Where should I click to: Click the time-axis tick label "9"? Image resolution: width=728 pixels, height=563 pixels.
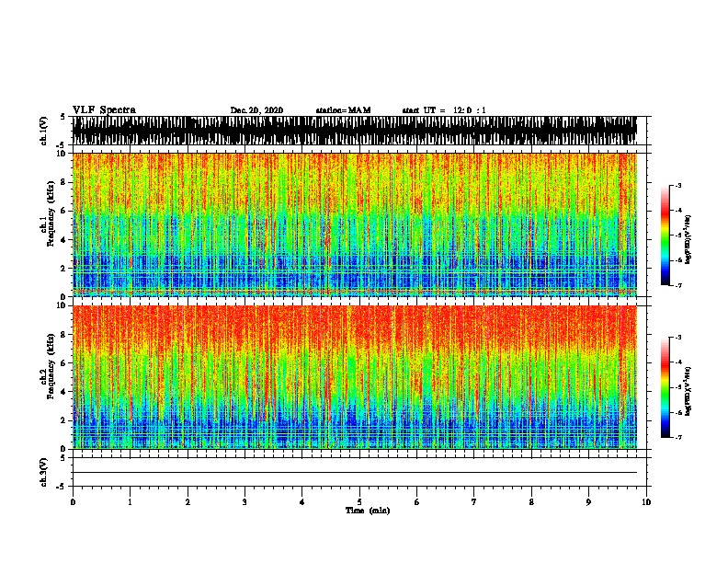click(588, 502)
